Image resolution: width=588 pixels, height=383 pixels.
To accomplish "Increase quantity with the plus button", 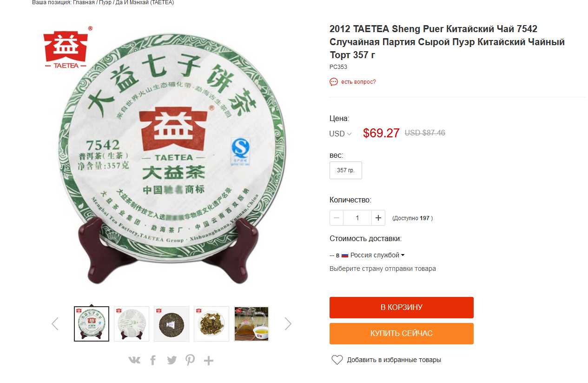I will tap(378, 218).
